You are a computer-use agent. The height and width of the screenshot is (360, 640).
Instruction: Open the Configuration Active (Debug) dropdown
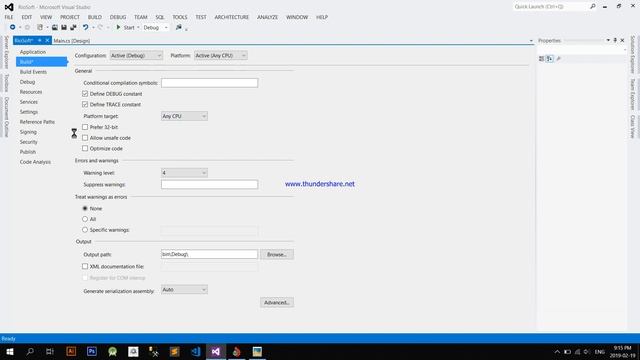(x=136, y=56)
